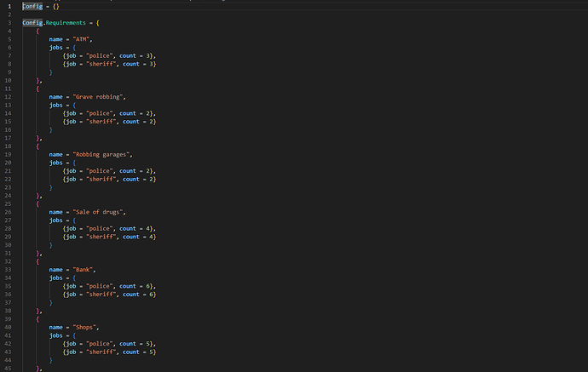
Task: Click "sheriff" string on line 8
Action: (x=101, y=64)
